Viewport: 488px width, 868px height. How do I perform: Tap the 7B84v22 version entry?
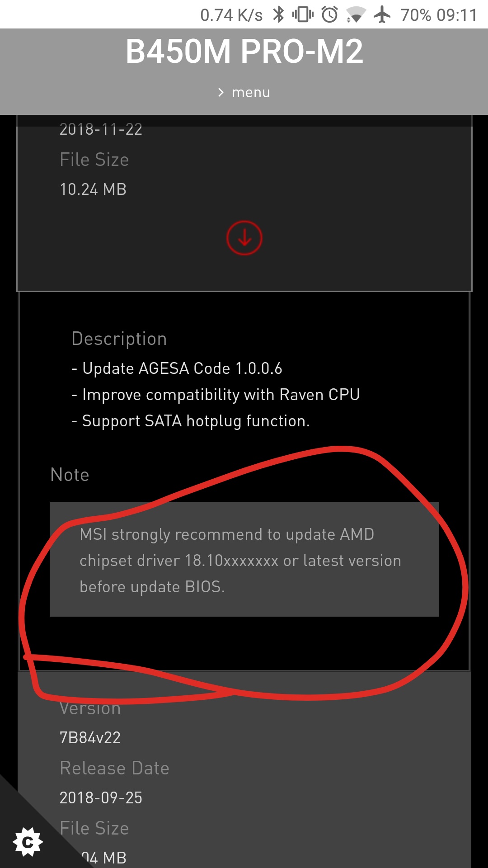(90, 737)
